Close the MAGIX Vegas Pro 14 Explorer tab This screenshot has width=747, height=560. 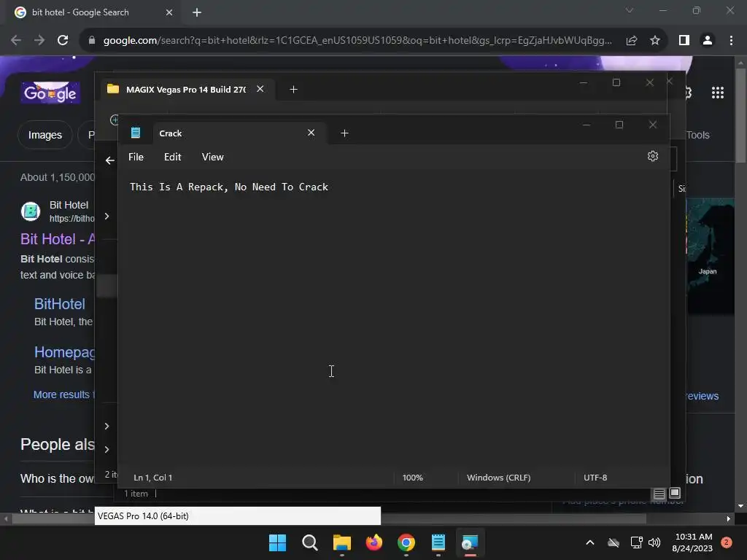click(x=260, y=89)
